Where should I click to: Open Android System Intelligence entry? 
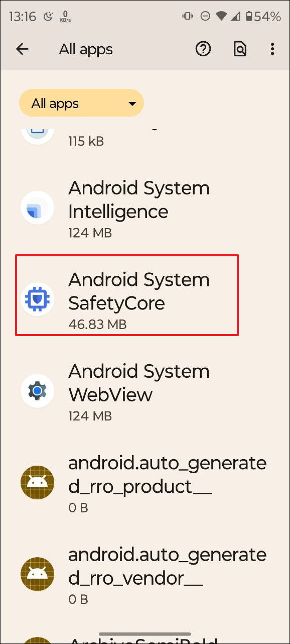(145, 208)
